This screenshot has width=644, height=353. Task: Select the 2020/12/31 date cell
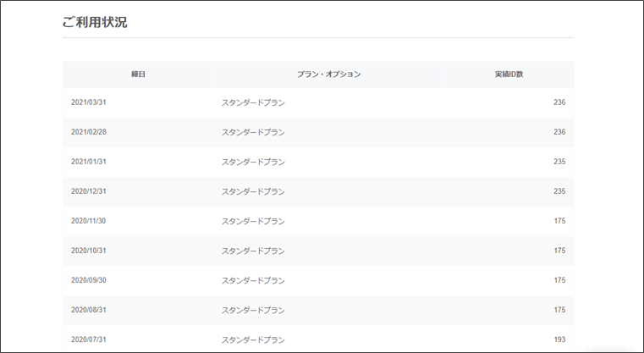(x=89, y=191)
